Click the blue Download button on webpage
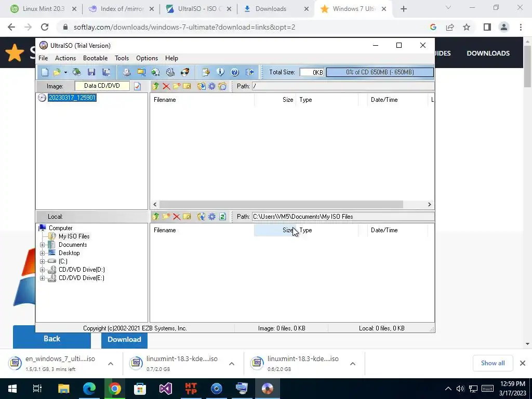 pyautogui.click(x=124, y=339)
